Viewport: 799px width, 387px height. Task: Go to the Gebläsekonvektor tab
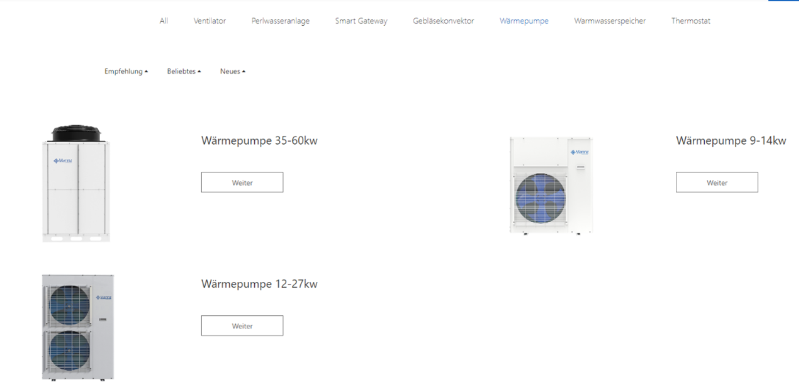point(443,21)
